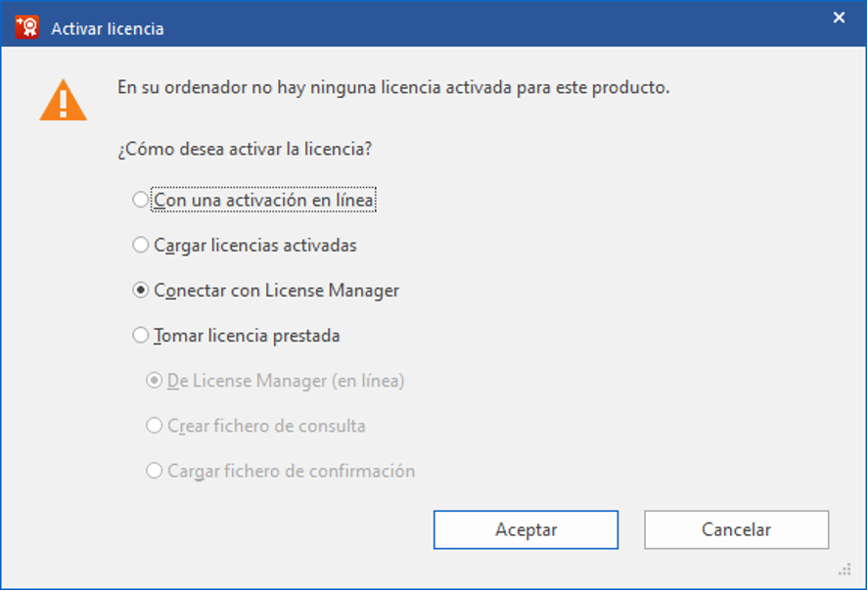Select 'De License Manager (en línea)' sub-option
The image size is (868, 591).
[x=154, y=381]
